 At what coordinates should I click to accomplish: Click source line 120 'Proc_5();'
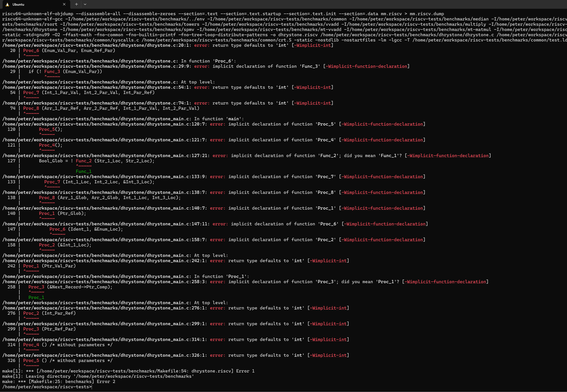click(x=35, y=129)
